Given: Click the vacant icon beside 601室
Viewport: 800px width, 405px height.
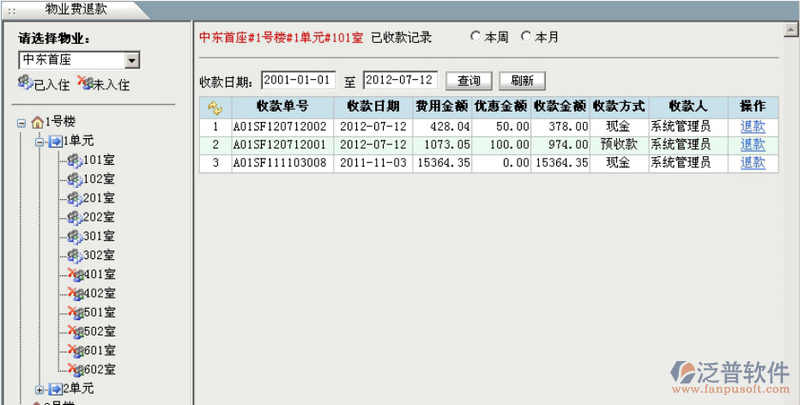Looking at the screenshot, I should [x=76, y=351].
